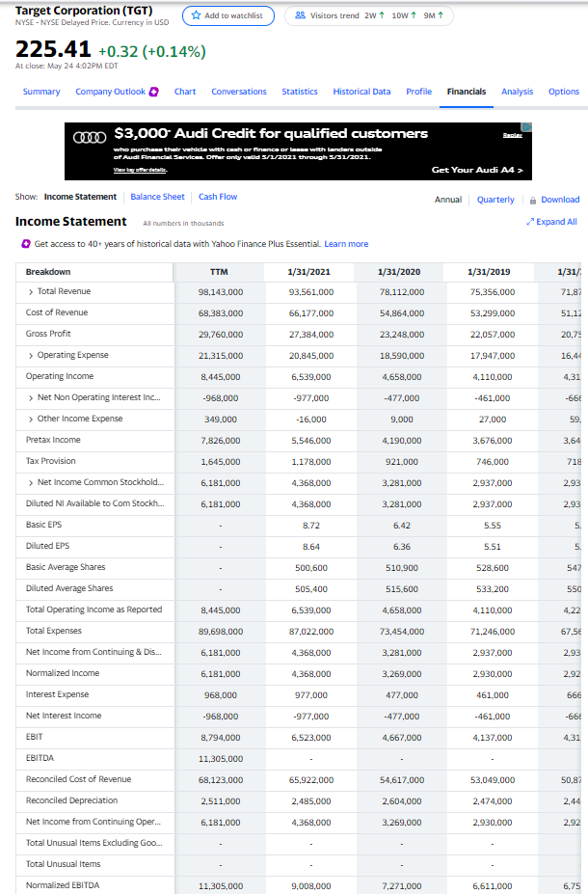Click the Pretax Income row label

pos(53,440)
